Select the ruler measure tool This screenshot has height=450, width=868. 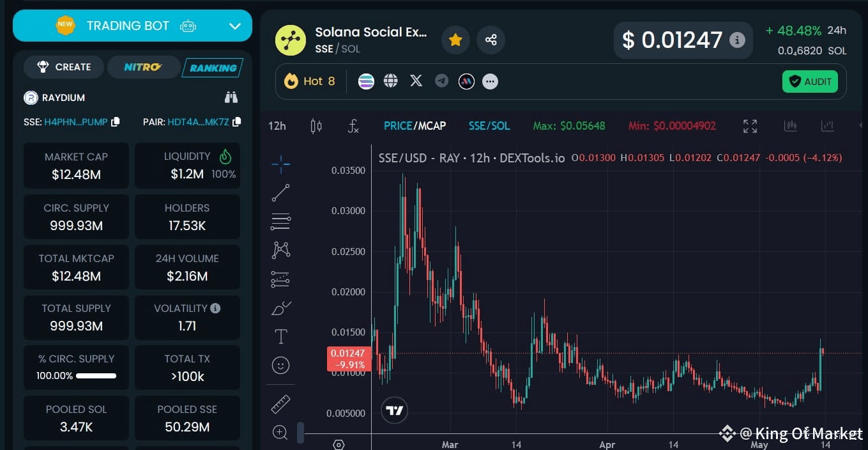pyautogui.click(x=280, y=404)
